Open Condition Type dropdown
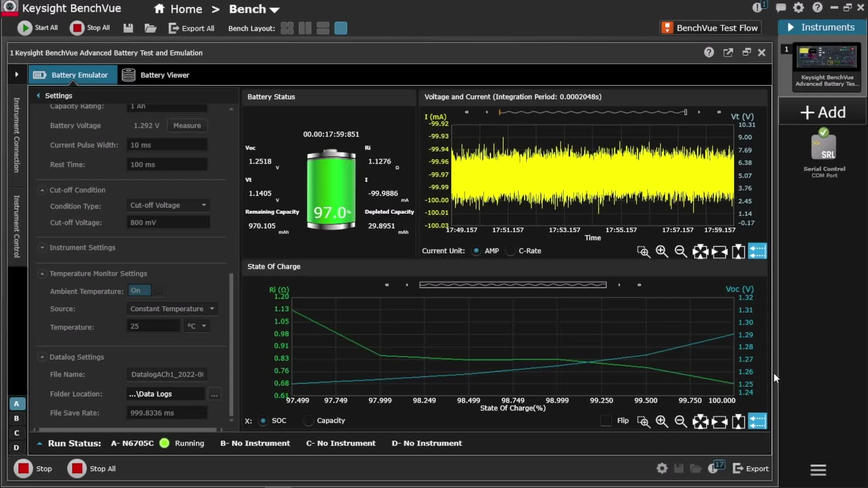 (x=168, y=205)
